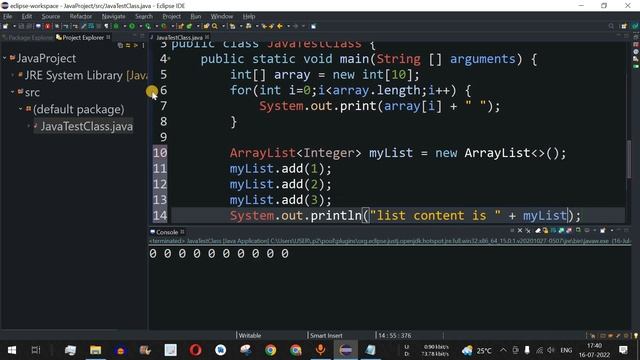Click the red Terminate icon in main toolbar
The image size is (640, 360).
(x=48, y=26)
